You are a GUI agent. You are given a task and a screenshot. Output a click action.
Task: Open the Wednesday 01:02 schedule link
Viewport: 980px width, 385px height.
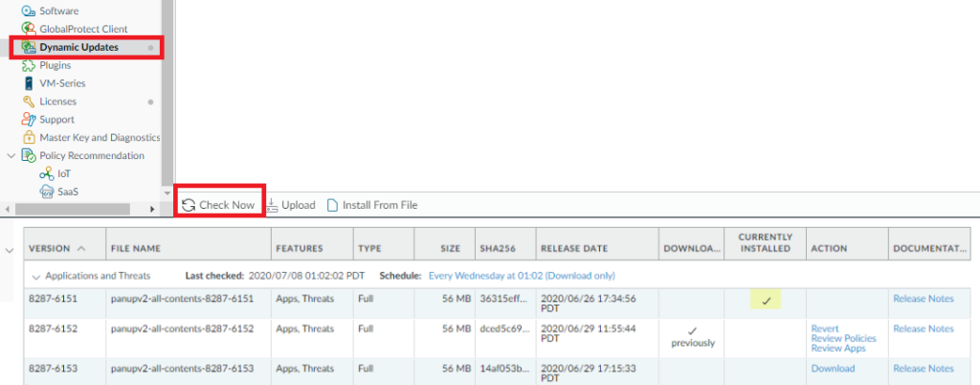pos(522,276)
